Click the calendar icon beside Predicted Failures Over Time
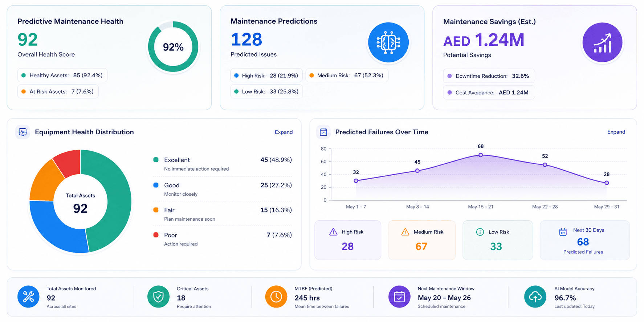644x322 pixels. (x=323, y=132)
